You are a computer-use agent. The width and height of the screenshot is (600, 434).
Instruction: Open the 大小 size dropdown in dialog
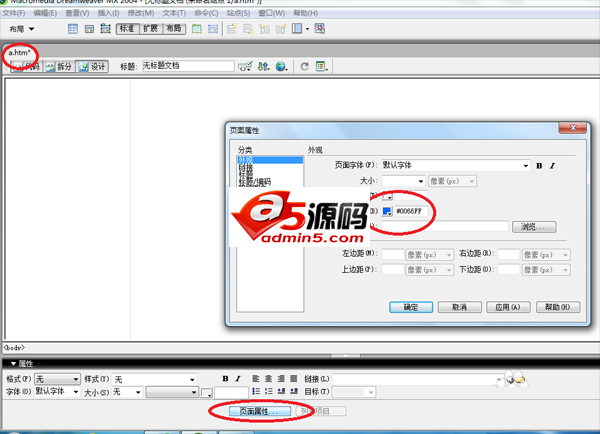click(403, 181)
